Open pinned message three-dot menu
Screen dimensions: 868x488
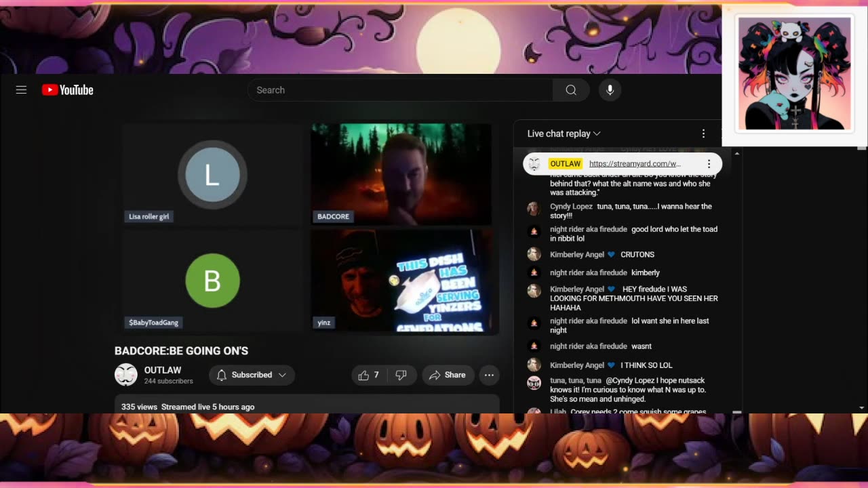709,164
